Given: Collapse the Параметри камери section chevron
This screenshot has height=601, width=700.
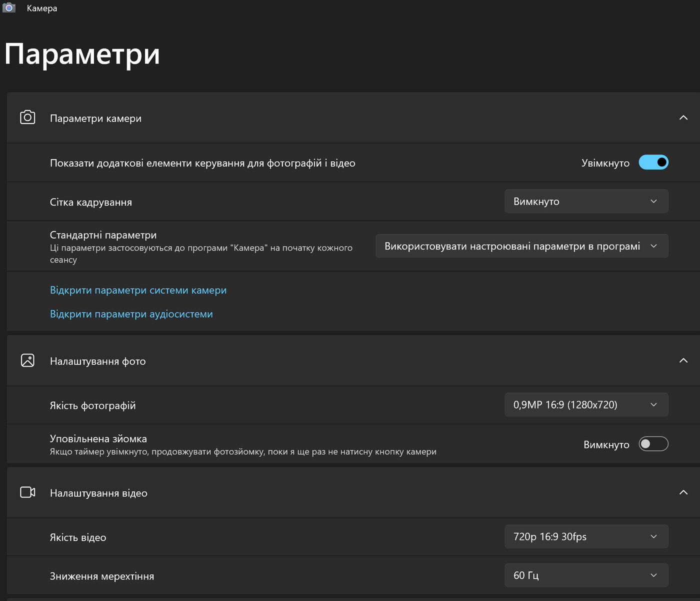Looking at the screenshot, I should click(x=683, y=117).
